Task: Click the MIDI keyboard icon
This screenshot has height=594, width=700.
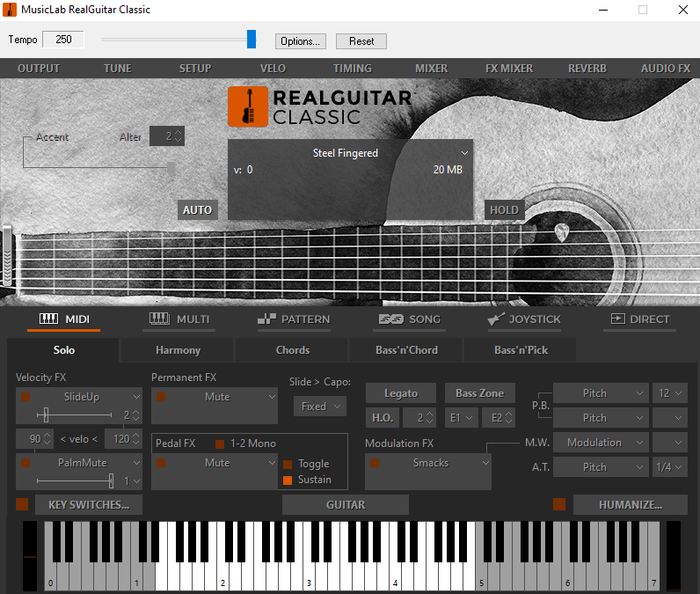Action: coord(48,319)
